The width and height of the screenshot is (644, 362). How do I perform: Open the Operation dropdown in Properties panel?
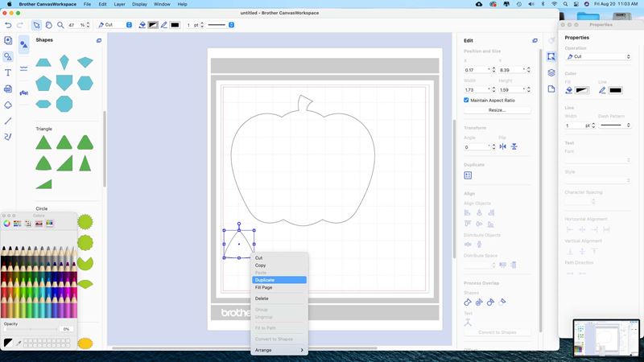click(597, 57)
